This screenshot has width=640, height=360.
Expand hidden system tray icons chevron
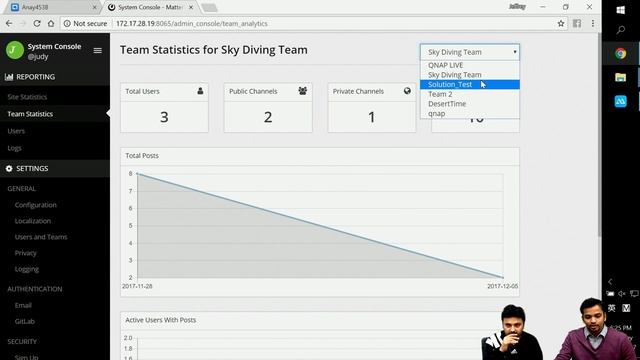tap(610, 282)
